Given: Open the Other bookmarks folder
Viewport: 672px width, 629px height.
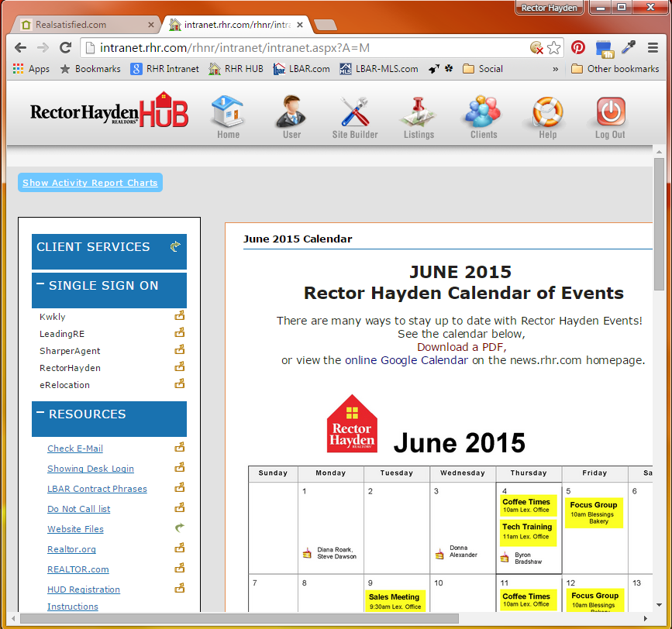Looking at the screenshot, I should coord(615,69).
